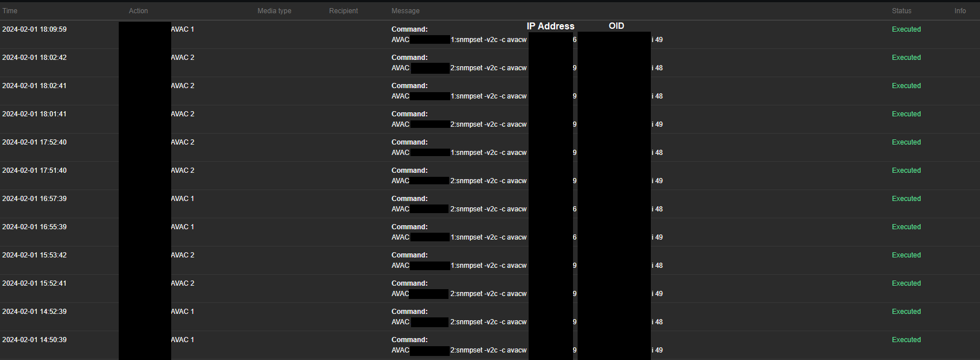Screen dimensions: 980x360
Task: Click Executed status for the 16:57:39 entry
Action: pyautogui.click(x=906, y=199)
